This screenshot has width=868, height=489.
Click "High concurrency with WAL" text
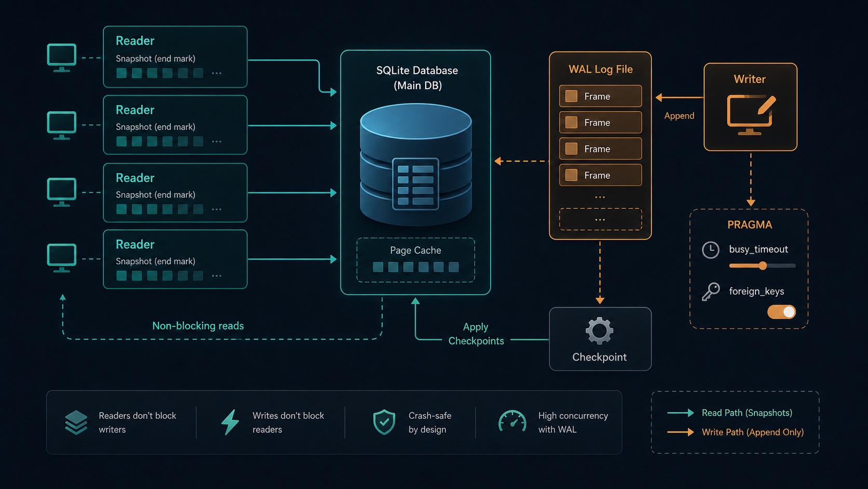[573, 422]
